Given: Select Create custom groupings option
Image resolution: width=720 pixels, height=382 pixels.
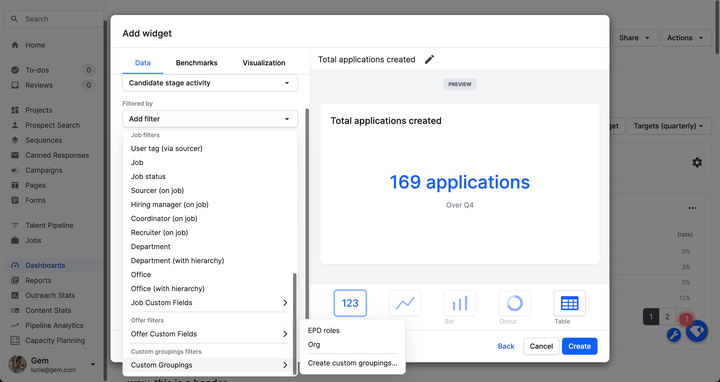Looking at the screenshot, I should coord(352,363).
